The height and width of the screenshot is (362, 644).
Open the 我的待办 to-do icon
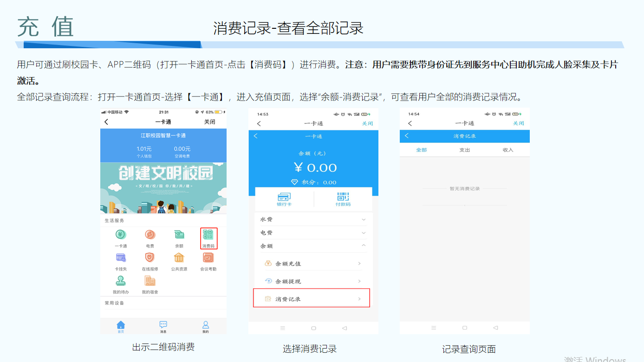click(121, 281)
